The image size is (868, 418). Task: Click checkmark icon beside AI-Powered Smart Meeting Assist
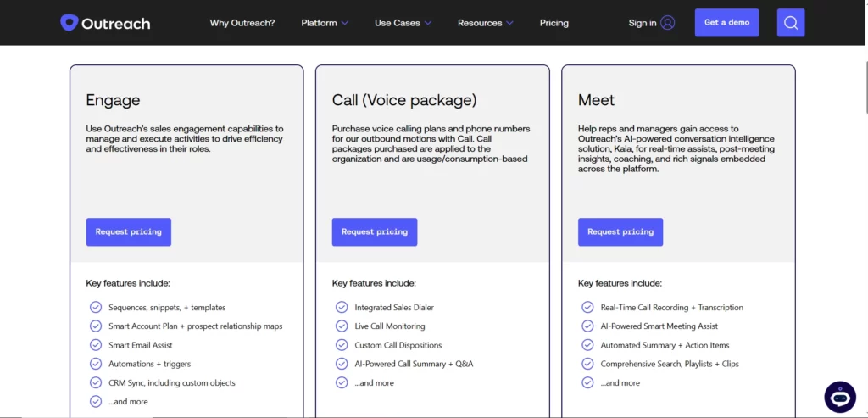[x=587, y=326]
